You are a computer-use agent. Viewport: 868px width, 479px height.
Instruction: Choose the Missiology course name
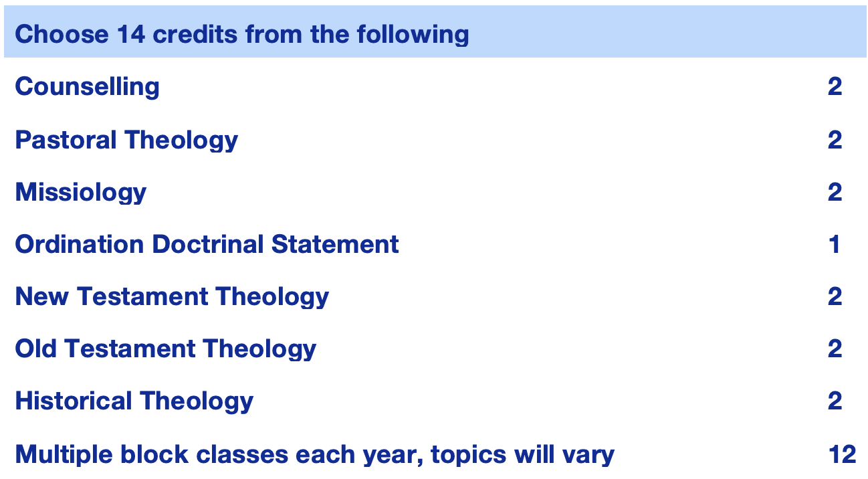click(81, 192)
